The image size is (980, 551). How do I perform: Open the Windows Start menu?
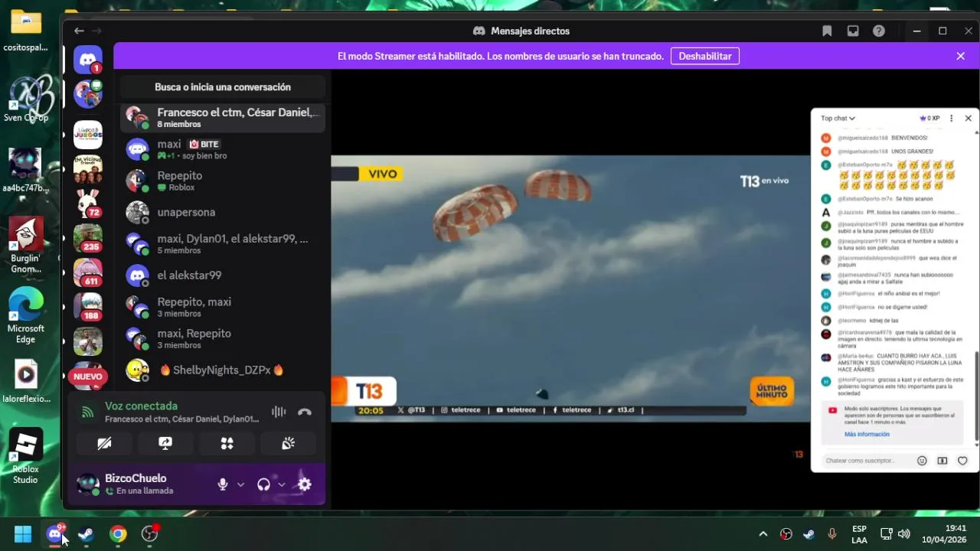[23, 533]
